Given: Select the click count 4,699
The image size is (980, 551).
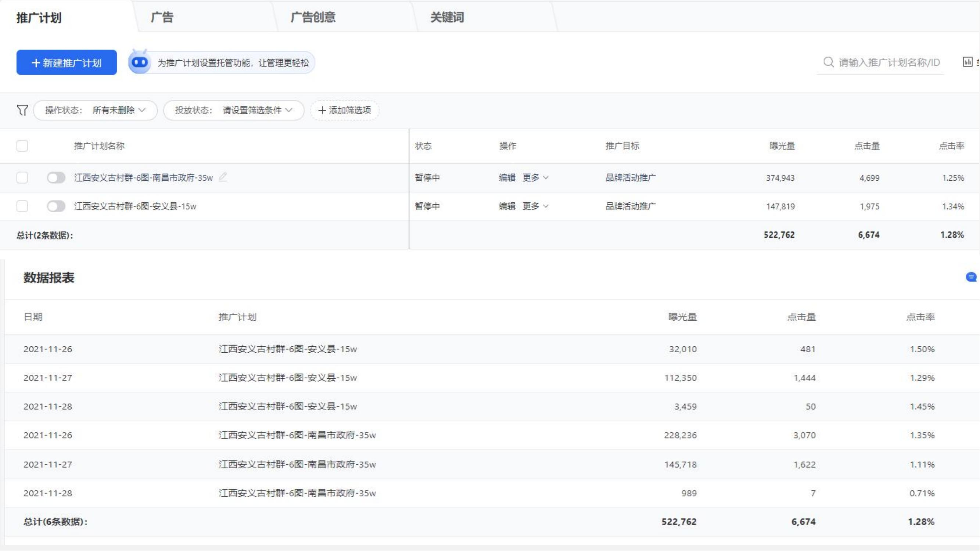Looking at the screenshot, I should point(869,177).
